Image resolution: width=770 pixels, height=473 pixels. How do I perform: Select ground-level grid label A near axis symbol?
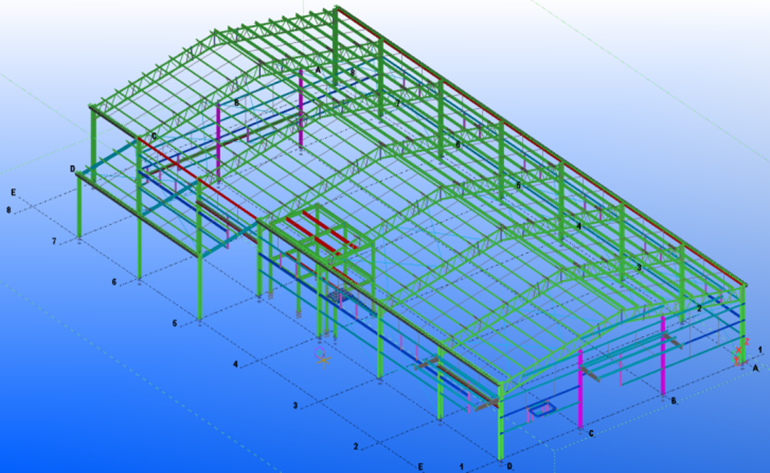coord(756,368)
